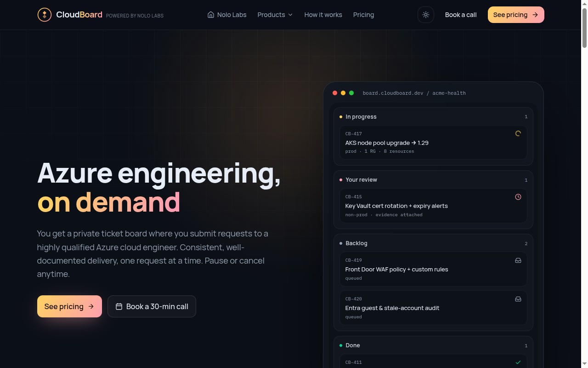Open the CloudBoard brand name link
The image size is (588, 368).
(79, 15)
